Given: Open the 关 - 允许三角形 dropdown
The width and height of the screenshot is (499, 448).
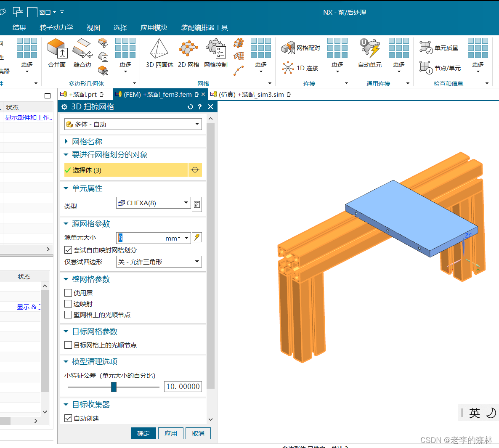Looking at the screenshot, I should (x=159, y=262).
